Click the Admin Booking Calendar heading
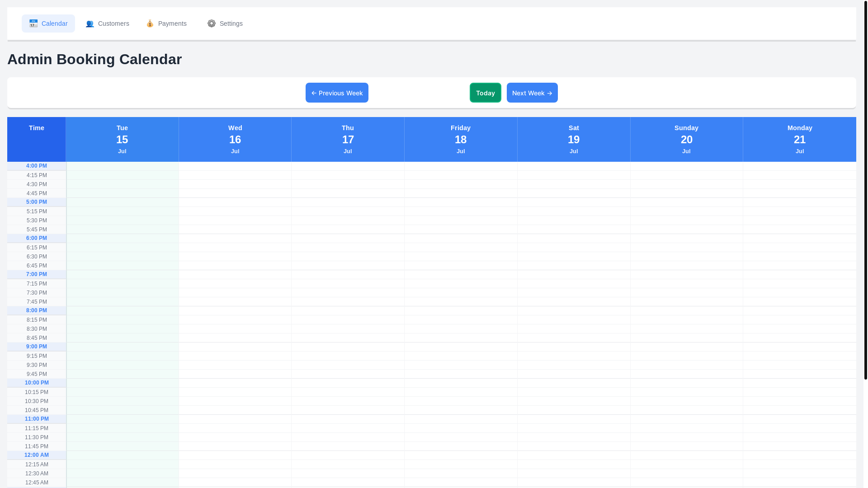 click(94, 59)
